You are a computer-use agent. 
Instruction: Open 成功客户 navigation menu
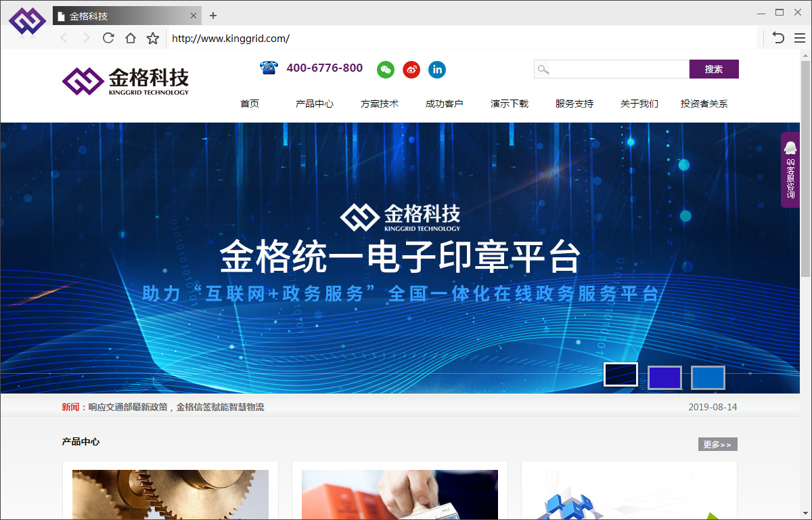pos(445,104)
